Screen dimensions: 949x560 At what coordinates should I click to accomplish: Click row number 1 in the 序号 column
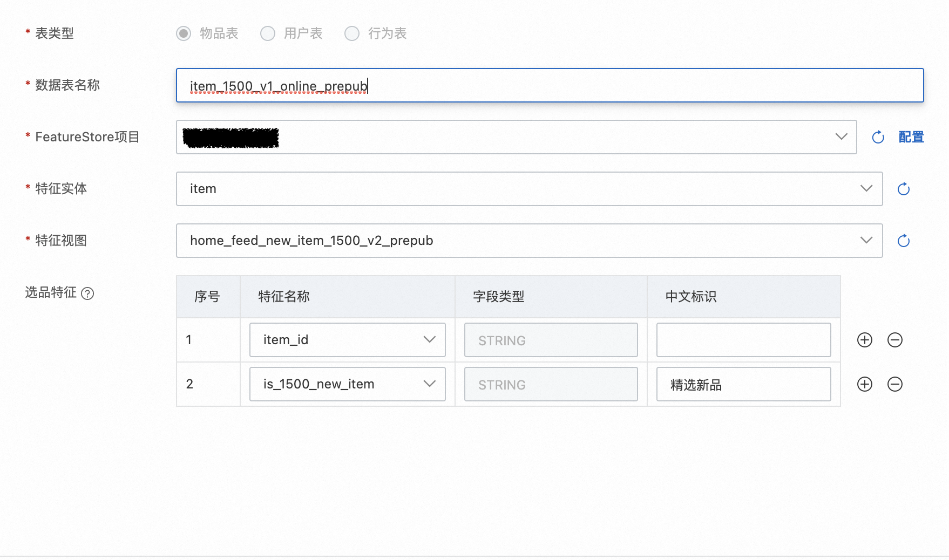tap(189, 340)
